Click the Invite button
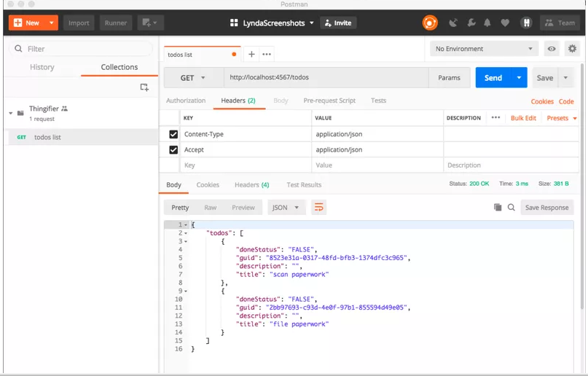The image size is (588, 376). click(338, 23)
